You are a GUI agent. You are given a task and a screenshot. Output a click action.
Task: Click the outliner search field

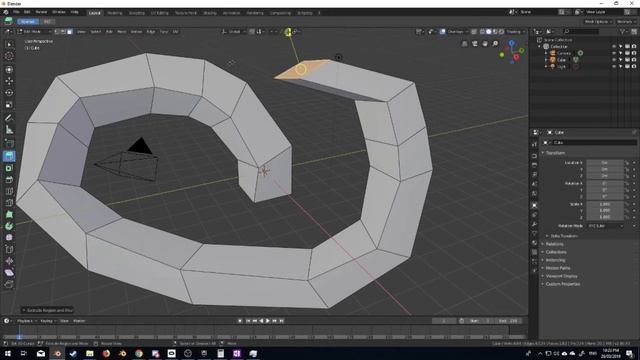point(581,31)
